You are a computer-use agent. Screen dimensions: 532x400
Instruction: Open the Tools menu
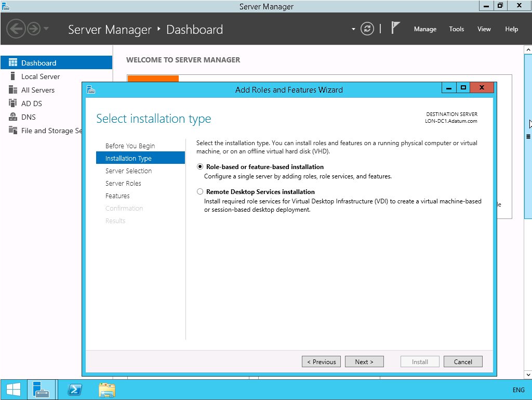(x=456, y=29)
